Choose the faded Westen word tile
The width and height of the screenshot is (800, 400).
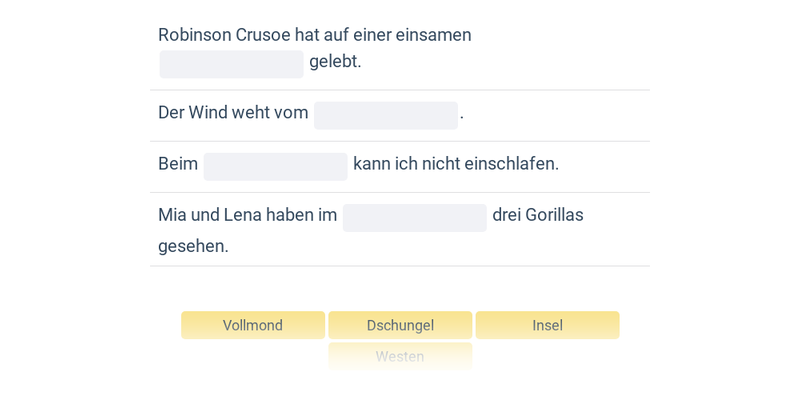click(400, 356)
